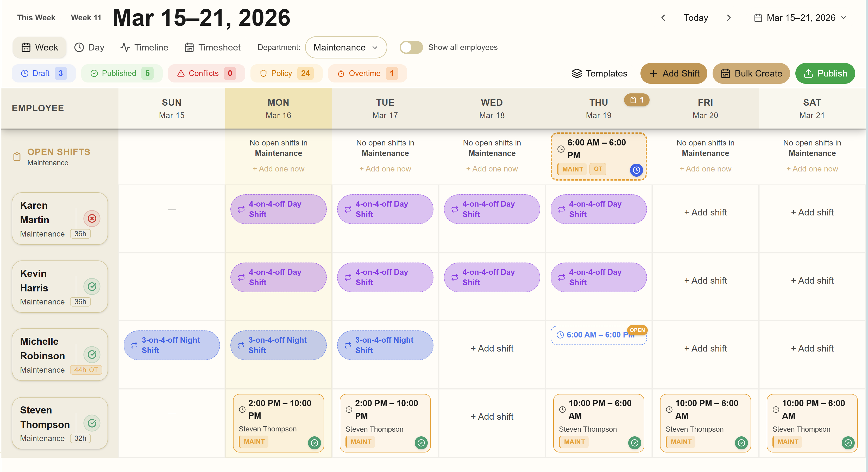Image resolution: width=868 pixels, height=472 pixels.
Task: Expand the Draft 3 filter chip
Action: tap(44, 73)
